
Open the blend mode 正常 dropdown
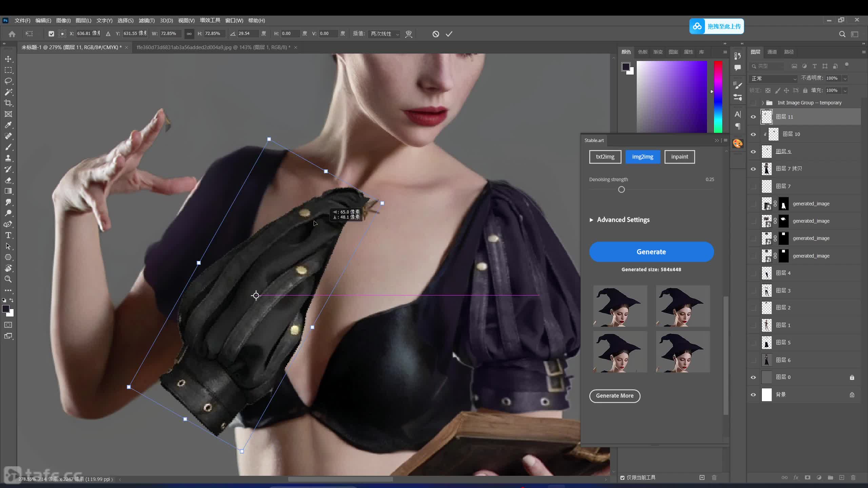(x=773, y=78)
